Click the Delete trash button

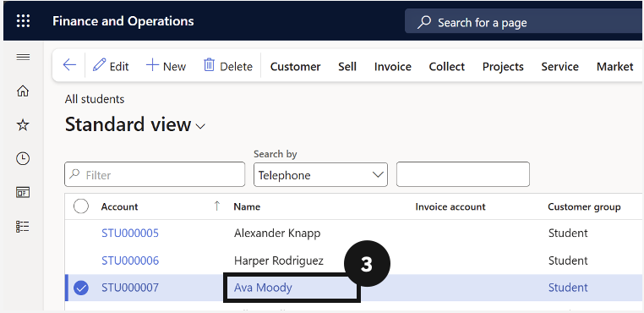(x=228, y=66)
